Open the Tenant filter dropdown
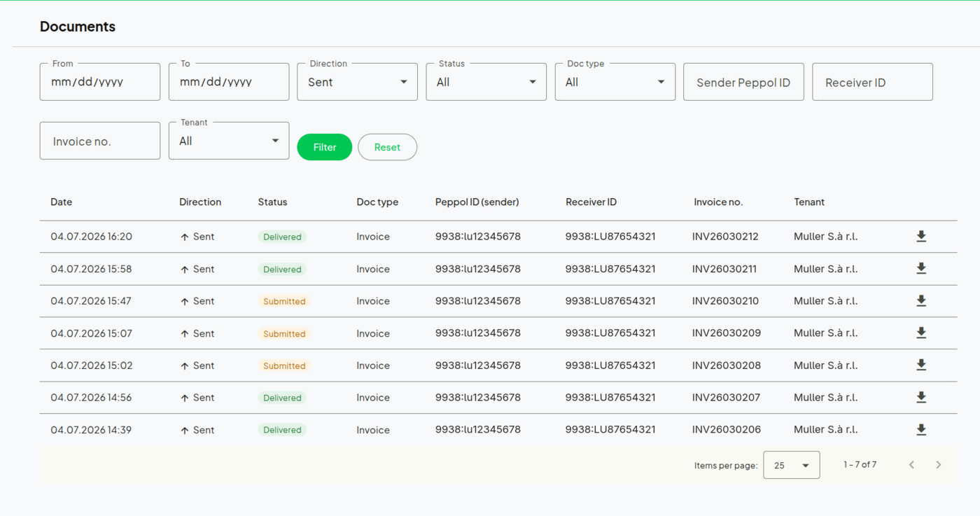Image resolution: width=980 pixels, height=516 pixels. pos(229,141)
